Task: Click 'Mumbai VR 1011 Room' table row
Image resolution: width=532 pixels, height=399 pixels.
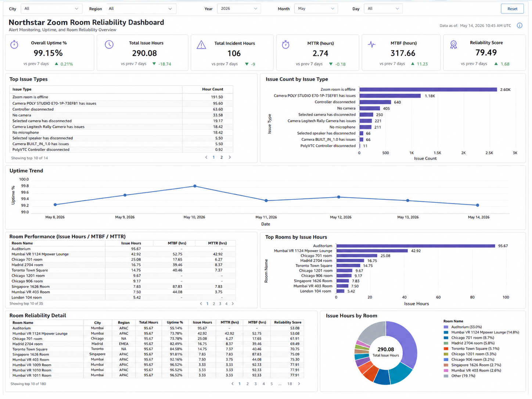Action: tap(156, 375)
